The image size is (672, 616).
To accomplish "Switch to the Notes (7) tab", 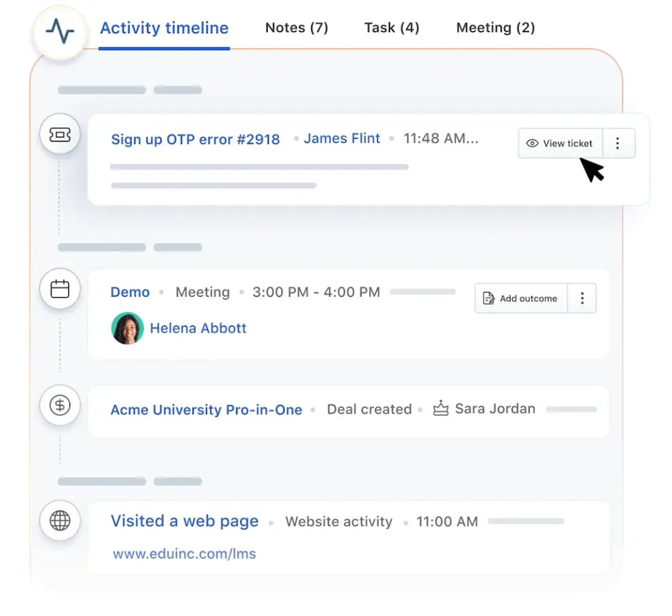I will [x=297, y=27].
